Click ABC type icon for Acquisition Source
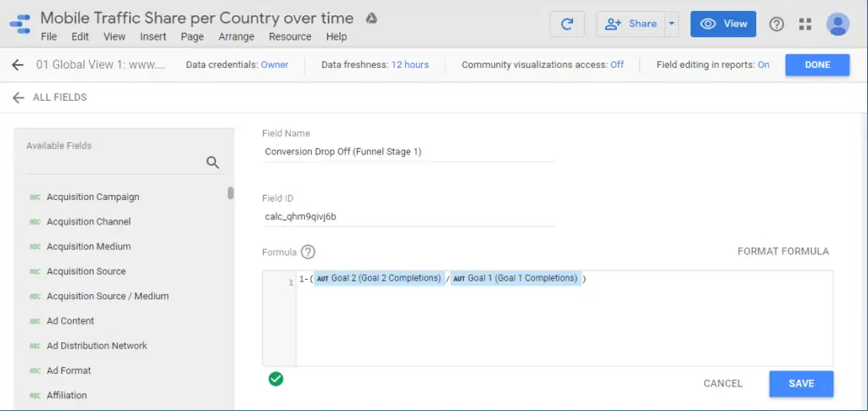 [x=35, y=272]
